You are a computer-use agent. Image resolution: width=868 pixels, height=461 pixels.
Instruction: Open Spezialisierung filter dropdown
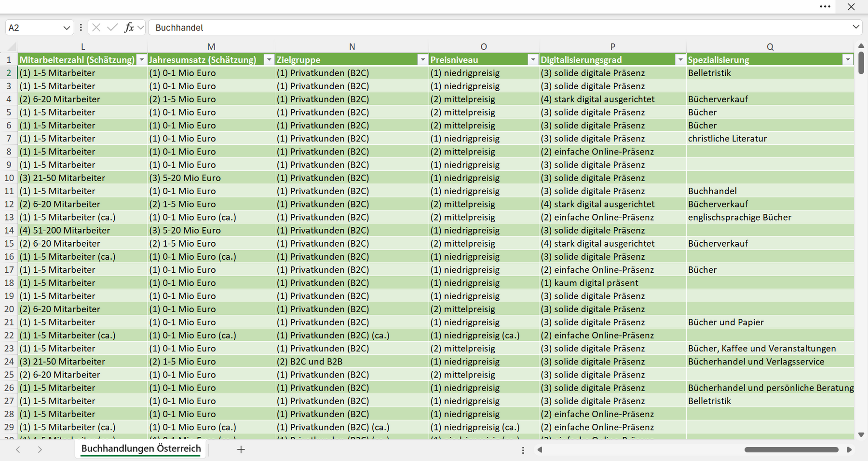point(847,60)
